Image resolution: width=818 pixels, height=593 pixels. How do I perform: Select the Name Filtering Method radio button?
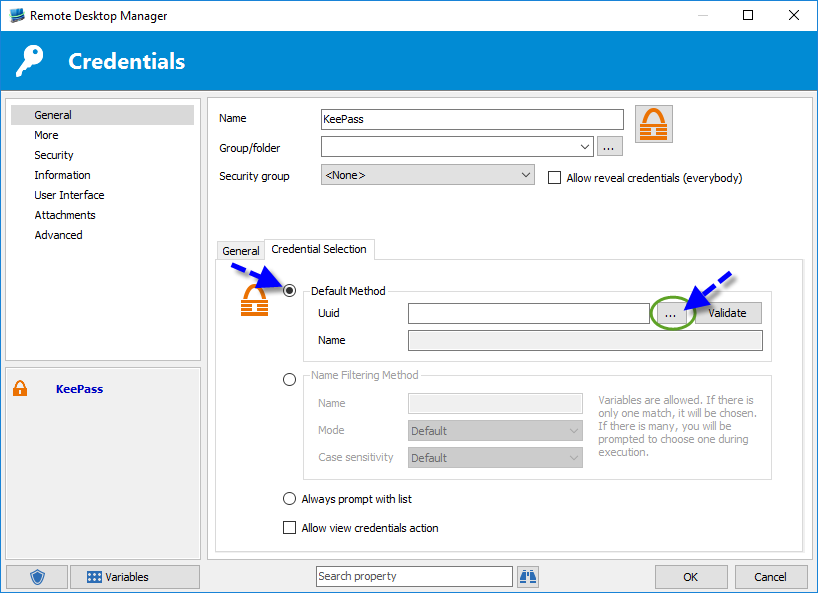pos(290,379)
